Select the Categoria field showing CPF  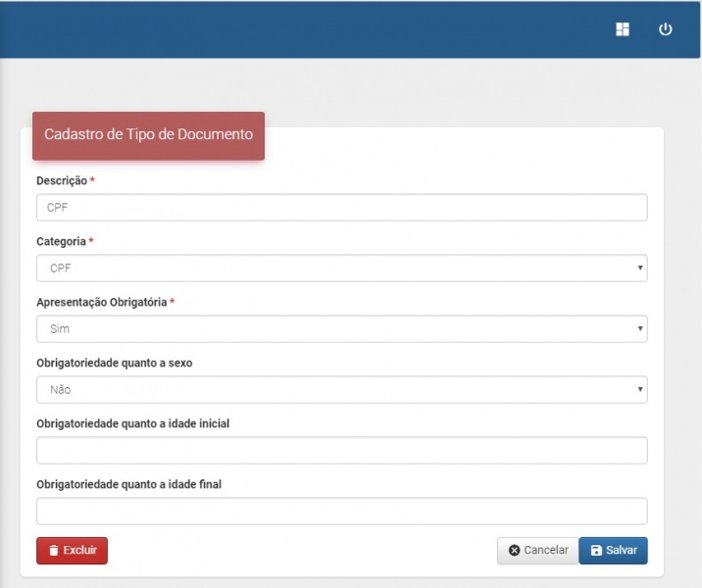point(333,268)
